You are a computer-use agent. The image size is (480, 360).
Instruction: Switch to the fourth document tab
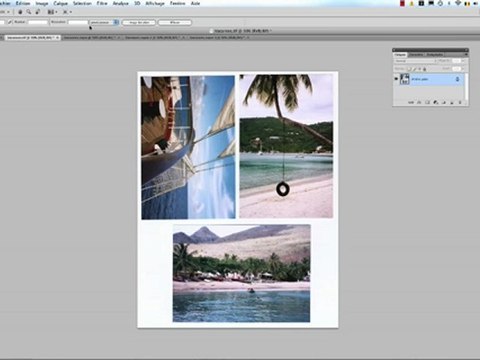218,38
